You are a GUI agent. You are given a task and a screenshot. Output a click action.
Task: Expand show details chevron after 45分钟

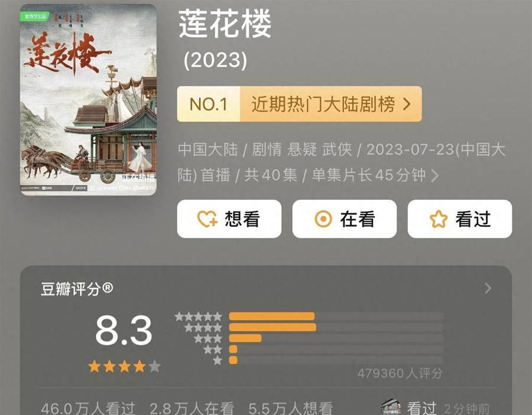(434, 176)
